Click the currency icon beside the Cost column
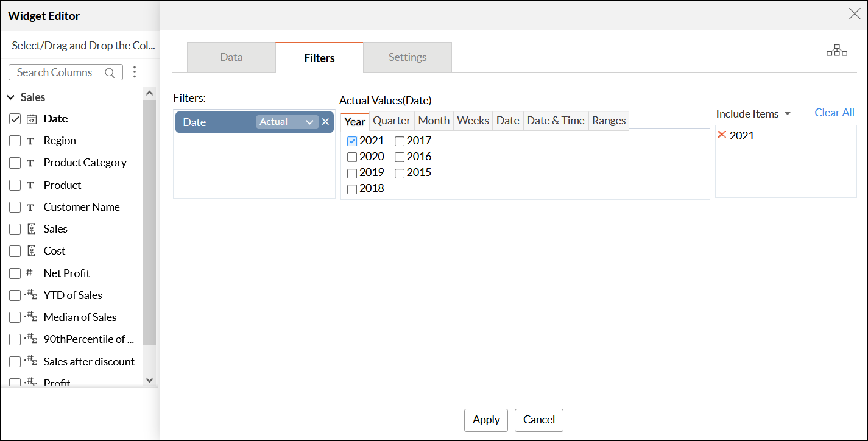The image size is (868, 441). click(32, 251)
